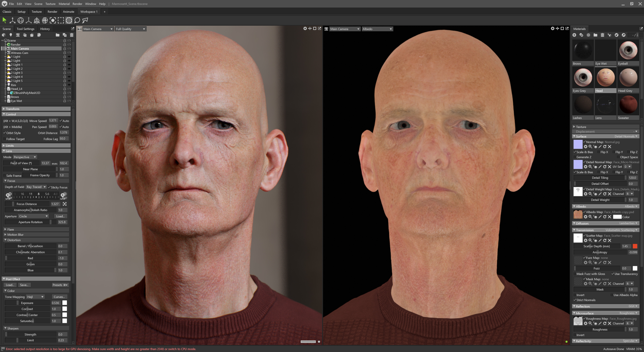Click the Scatter Depth color swatch
This screenshot has width=644, height=352.
(x=635, y=246)
